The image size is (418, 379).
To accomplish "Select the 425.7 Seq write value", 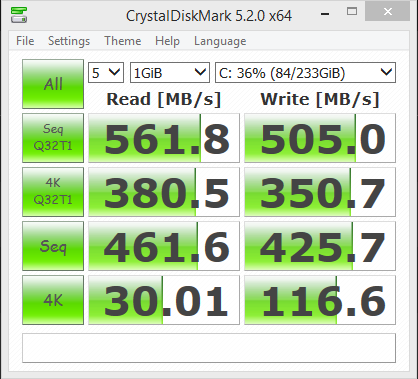I will click(x=320, y=246).
